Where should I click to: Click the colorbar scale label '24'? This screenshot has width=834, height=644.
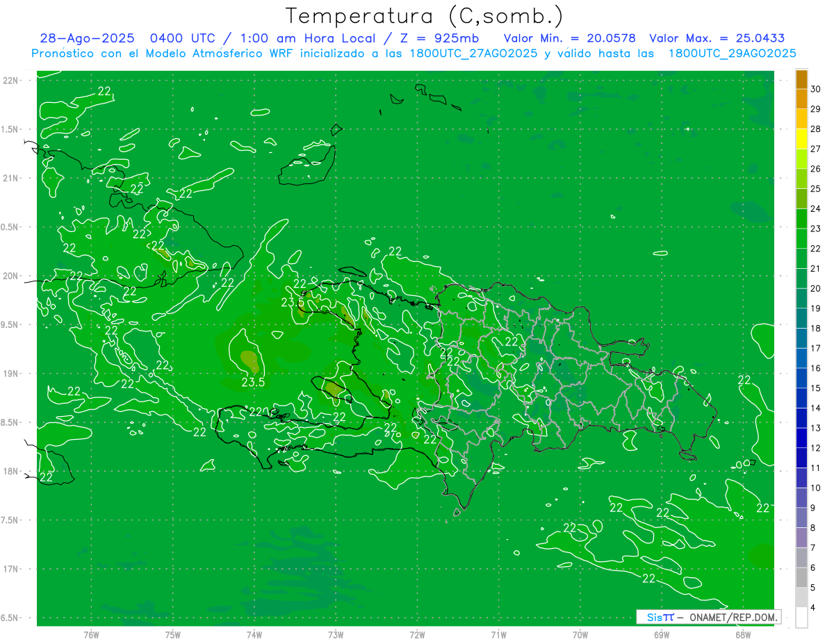pyautogui.click(x=816, y=208)
